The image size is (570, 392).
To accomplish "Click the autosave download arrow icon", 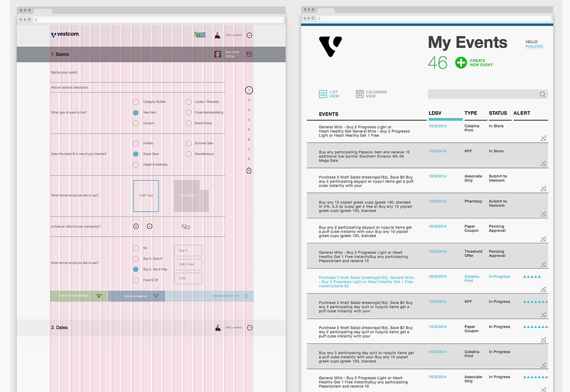I will pyautogui.click(x=246, y=296).
